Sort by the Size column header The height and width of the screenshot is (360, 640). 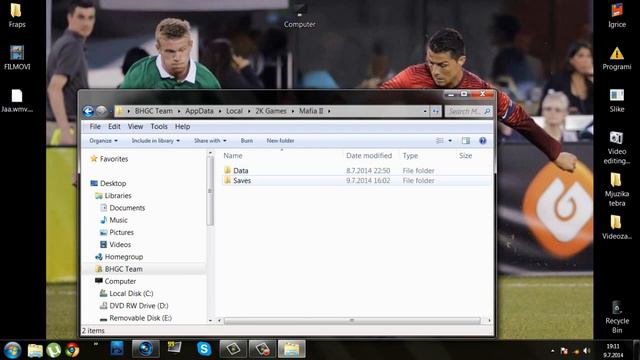[465, 156]
